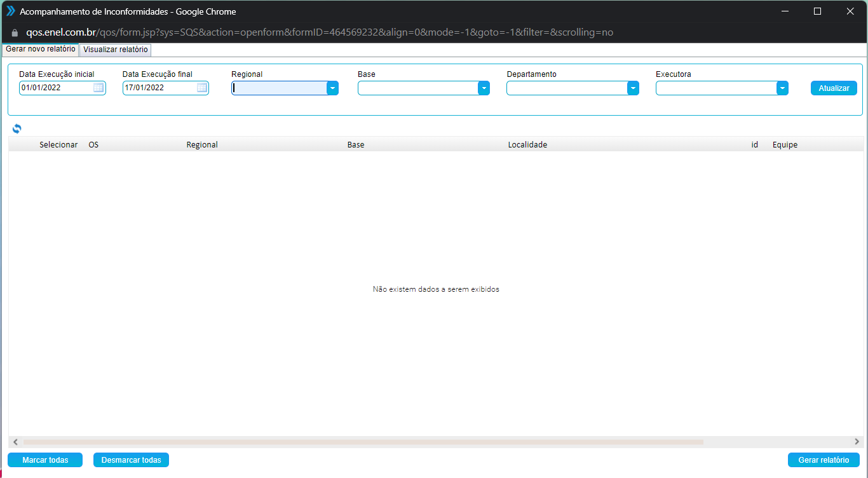This screenshot has width=868, height=478.
Task: Click Desmarcar todas button
Action: (x=131, y=460)
